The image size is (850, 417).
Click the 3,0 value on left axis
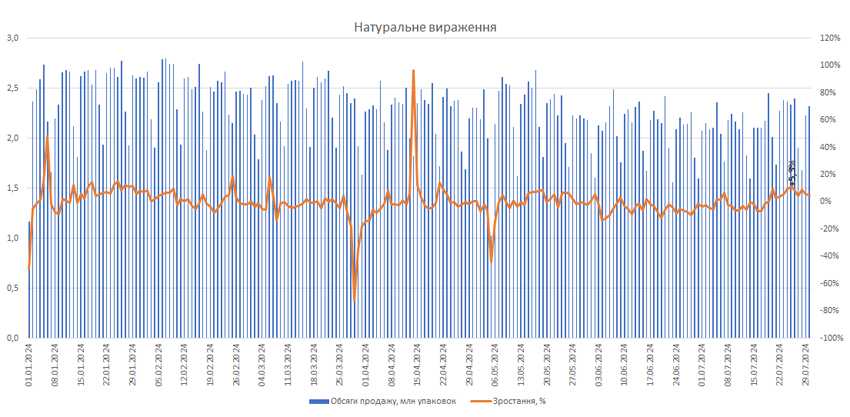(x=14, y=38)
